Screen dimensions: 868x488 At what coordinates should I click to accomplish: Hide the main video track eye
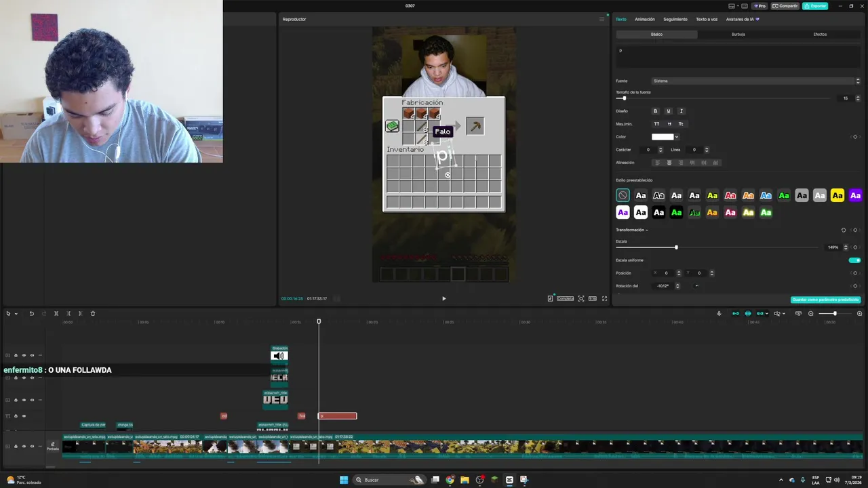point(24,446)
